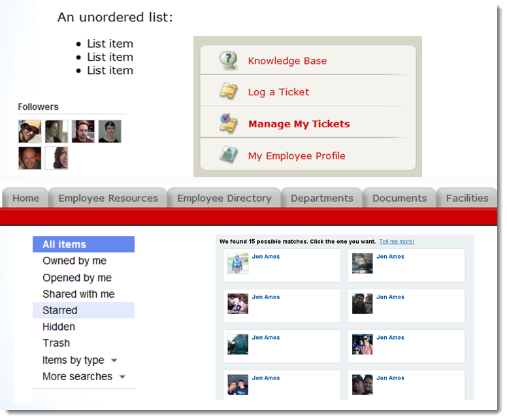Screen dimensions: 507x420
Task: Open the Departments tab
Action: pos(321,198)
